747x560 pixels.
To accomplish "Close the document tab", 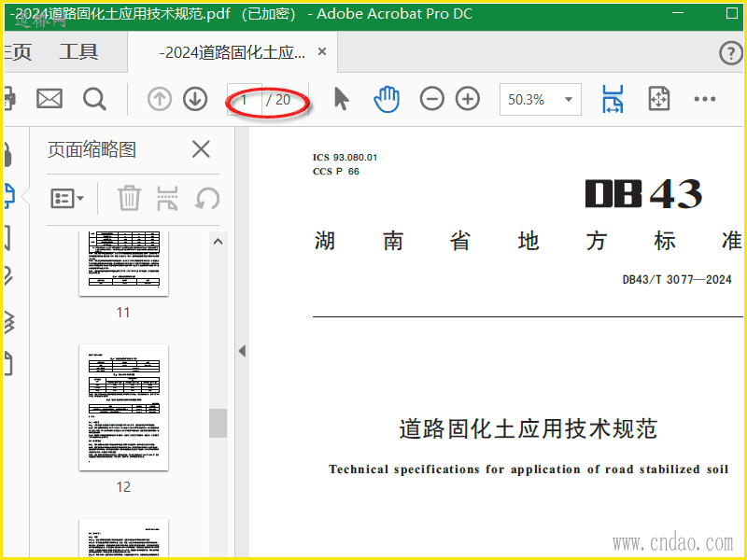I will coord(322,51).
